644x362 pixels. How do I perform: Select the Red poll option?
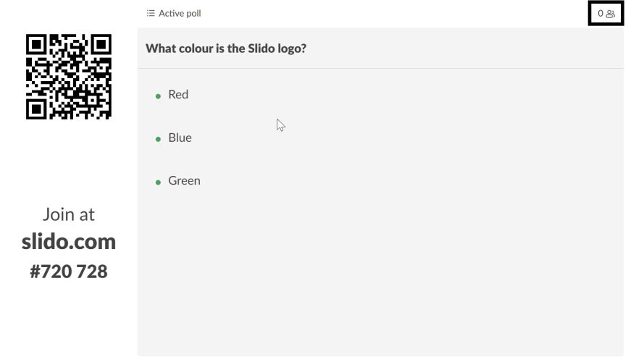[178, 94]
